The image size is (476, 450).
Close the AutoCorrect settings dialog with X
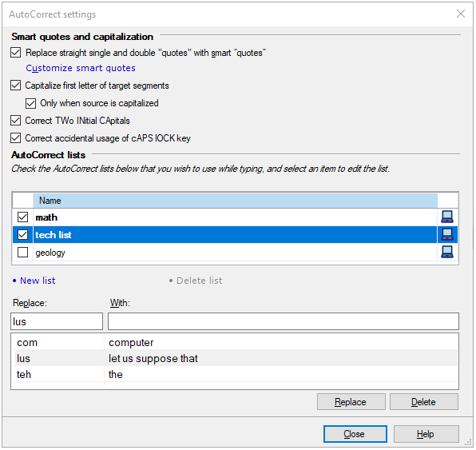coord(461,14)
